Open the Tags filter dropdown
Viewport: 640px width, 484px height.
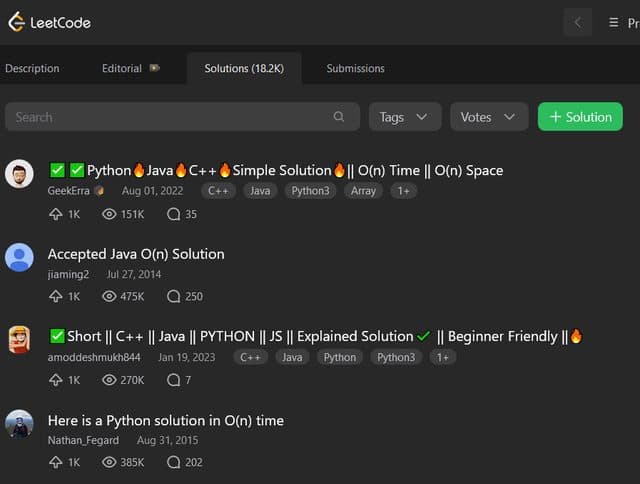point(405,117)
